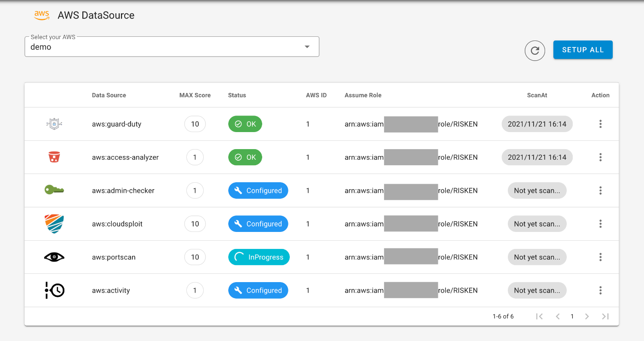
Task: Go to last page of table
Action: pyautogui.click(x=605, y=316)
